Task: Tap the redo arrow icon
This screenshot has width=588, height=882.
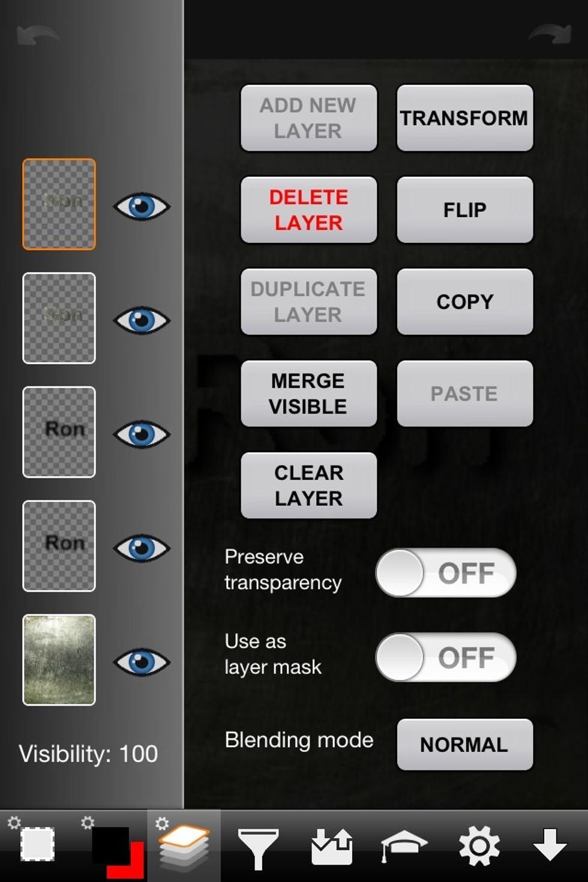Action: click(550, 34)
